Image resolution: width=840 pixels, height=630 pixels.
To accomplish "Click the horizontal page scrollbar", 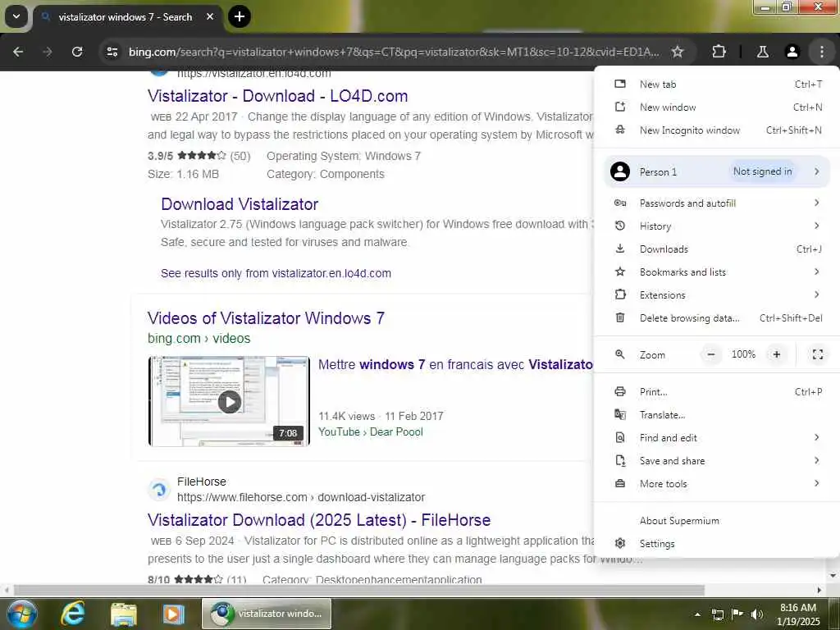I will pyautogui.click(x=359, y=591).
